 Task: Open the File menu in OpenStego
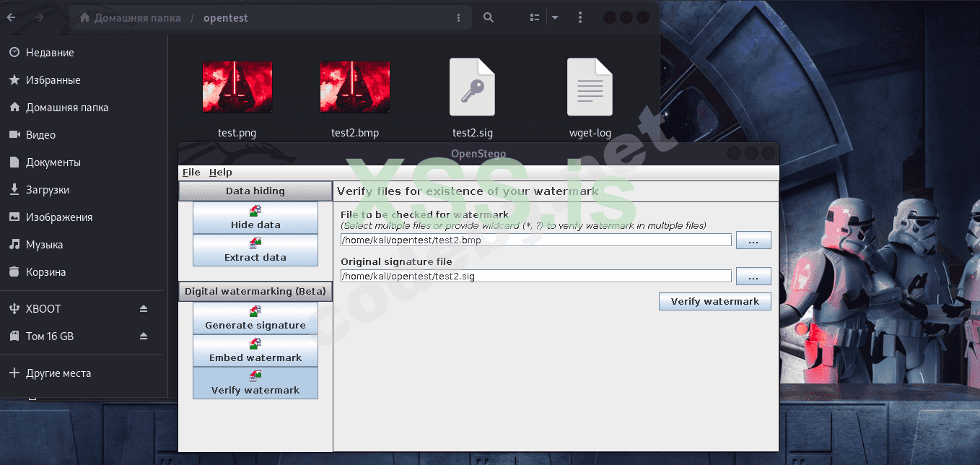[191, 173]
